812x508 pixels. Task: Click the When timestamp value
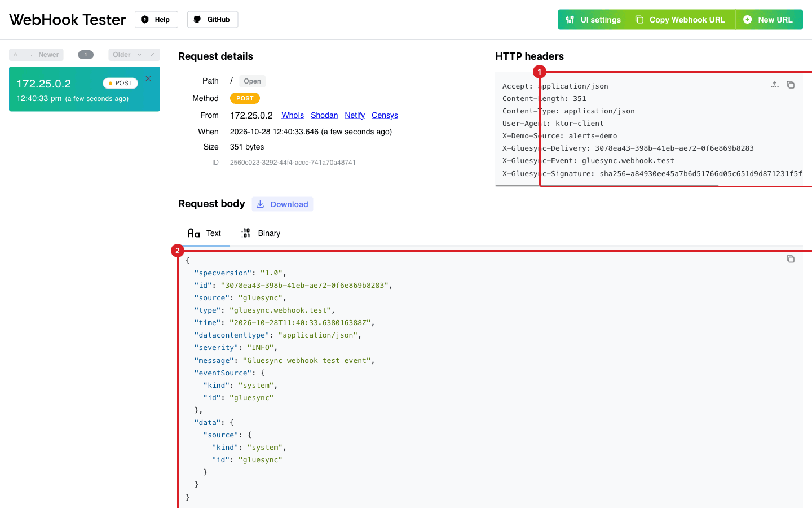tap(311, 132)
